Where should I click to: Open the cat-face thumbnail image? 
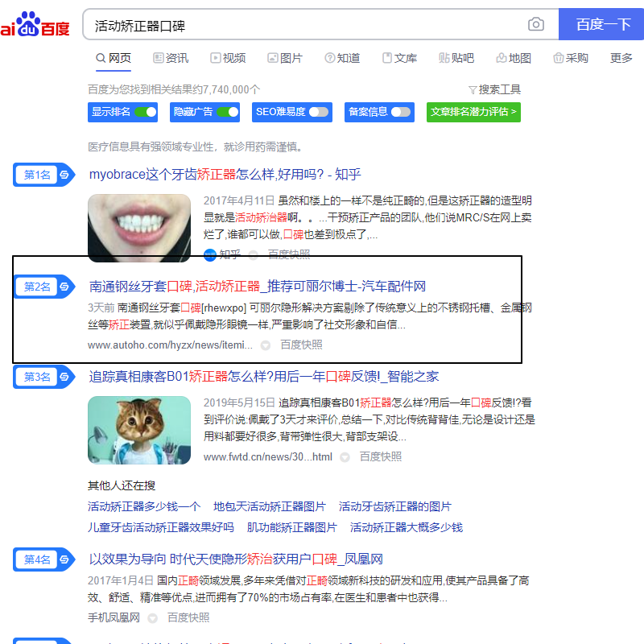click(139, 430)
